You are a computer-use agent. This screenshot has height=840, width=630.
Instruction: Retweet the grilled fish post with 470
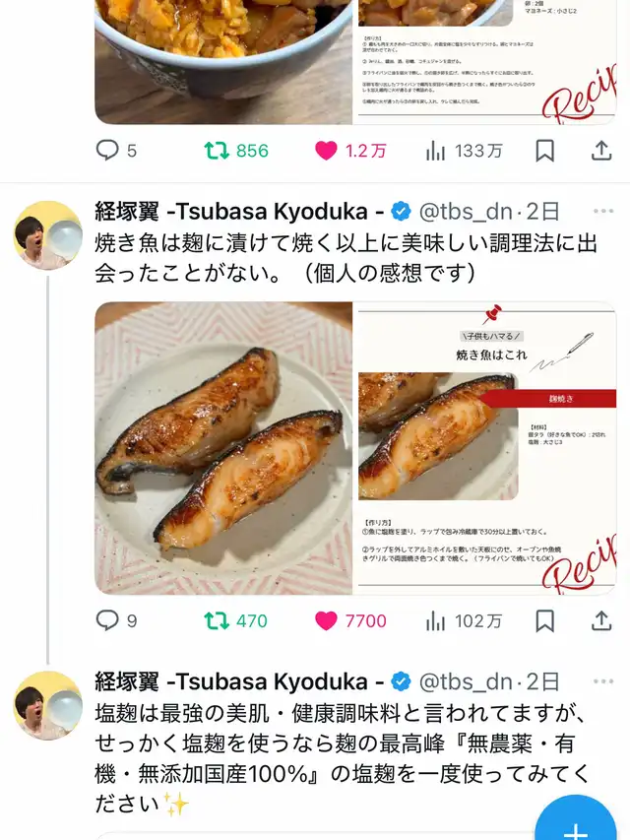tap(235, 621)
